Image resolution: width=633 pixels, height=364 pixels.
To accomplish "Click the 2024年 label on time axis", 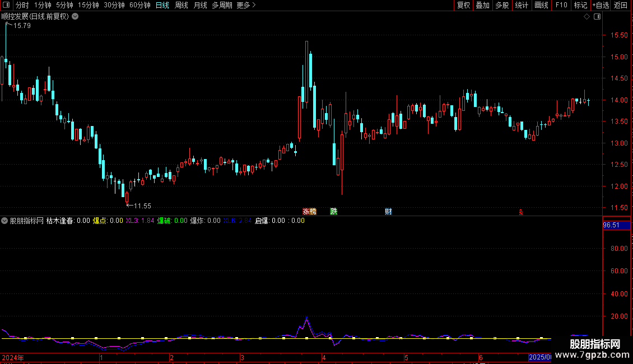I will click(12, 357).
